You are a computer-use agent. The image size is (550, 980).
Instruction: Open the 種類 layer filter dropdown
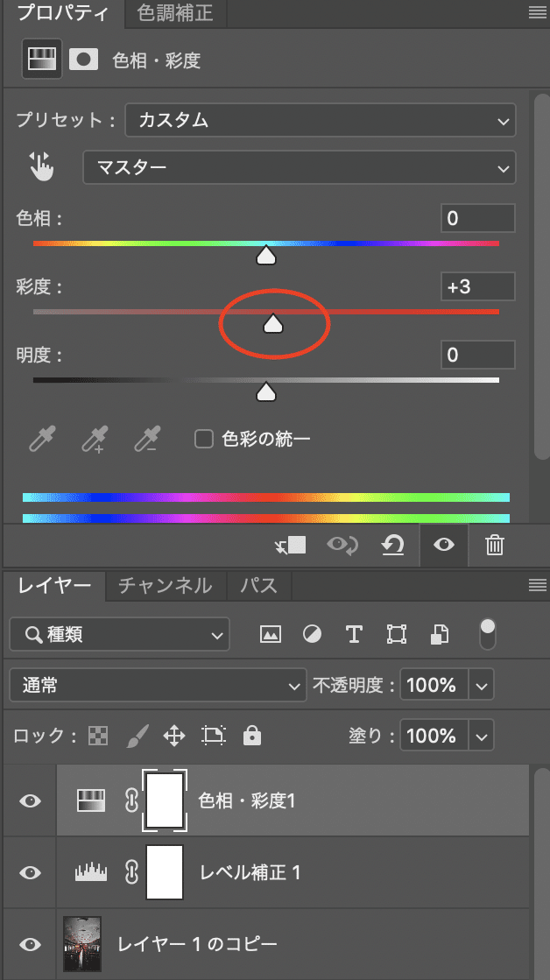[x=119, y=635]
